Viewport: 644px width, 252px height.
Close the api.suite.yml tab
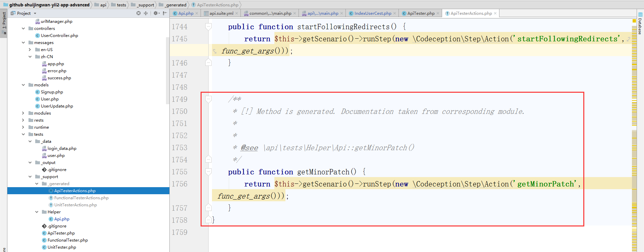point(236,13)
